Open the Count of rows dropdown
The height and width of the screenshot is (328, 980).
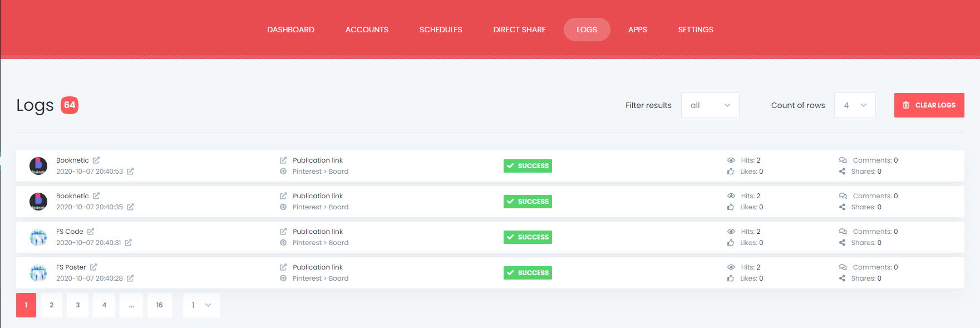pyautogui.click(x=855, y=105)
